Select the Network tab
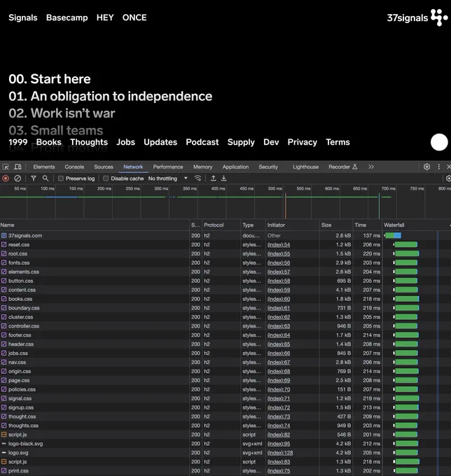Image resolution: width=451 pixels, height=476 pixels. click(x=133, y=167)
